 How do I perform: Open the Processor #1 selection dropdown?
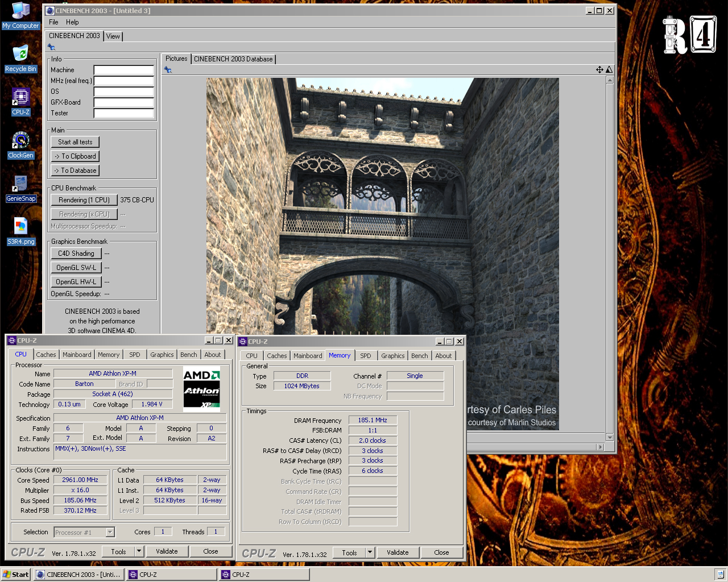point(110,533)
